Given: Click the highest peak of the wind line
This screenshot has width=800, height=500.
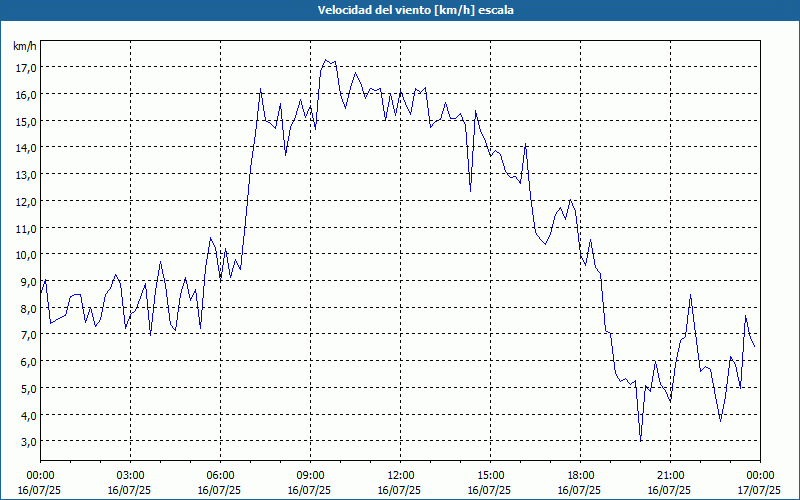Looking at the screenshot, I should 326,59.
